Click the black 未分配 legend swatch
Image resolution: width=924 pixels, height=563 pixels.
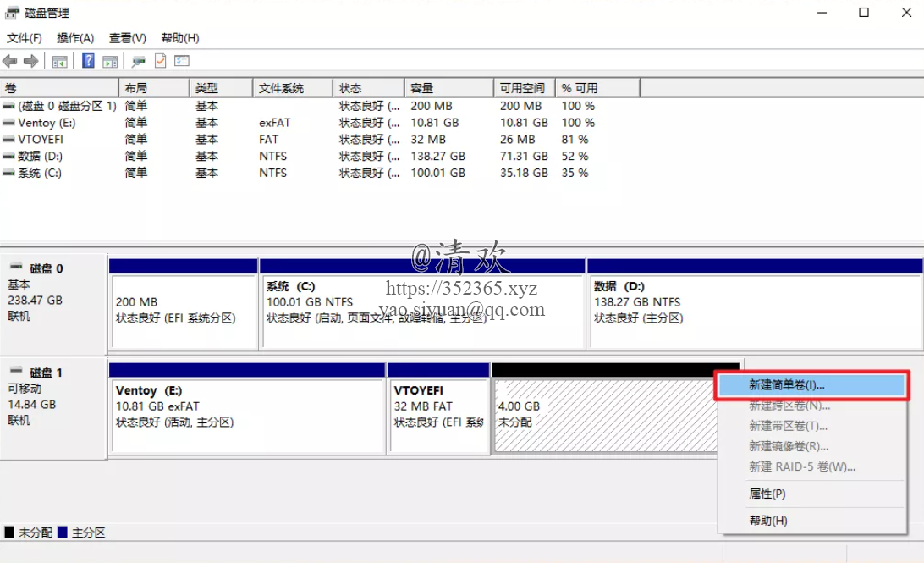click(x=9, y=533)
